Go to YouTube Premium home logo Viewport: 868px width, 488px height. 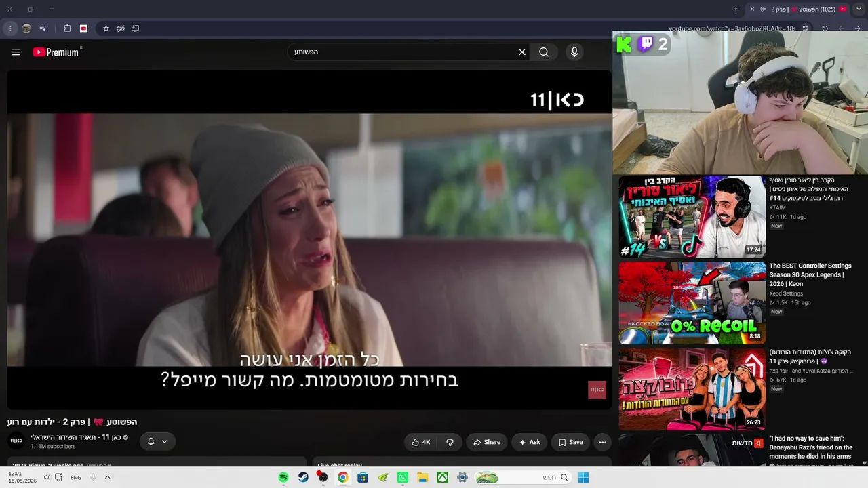pyautogui.click(x=56, y=52)
